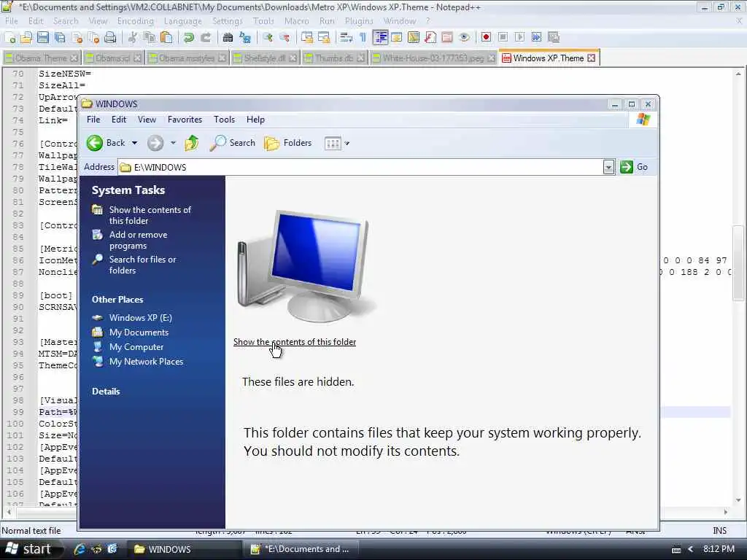Open the Language menu in Notepad++

coord(183,21)
